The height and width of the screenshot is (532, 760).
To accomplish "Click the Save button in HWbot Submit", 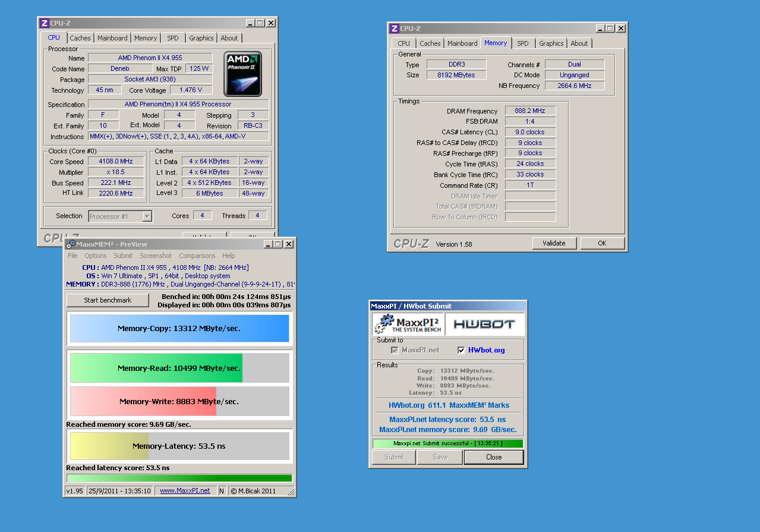I will [440, 457].
